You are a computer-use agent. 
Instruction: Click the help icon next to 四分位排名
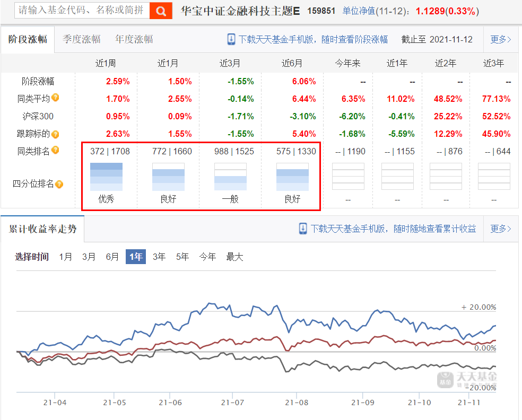(59, 184)
